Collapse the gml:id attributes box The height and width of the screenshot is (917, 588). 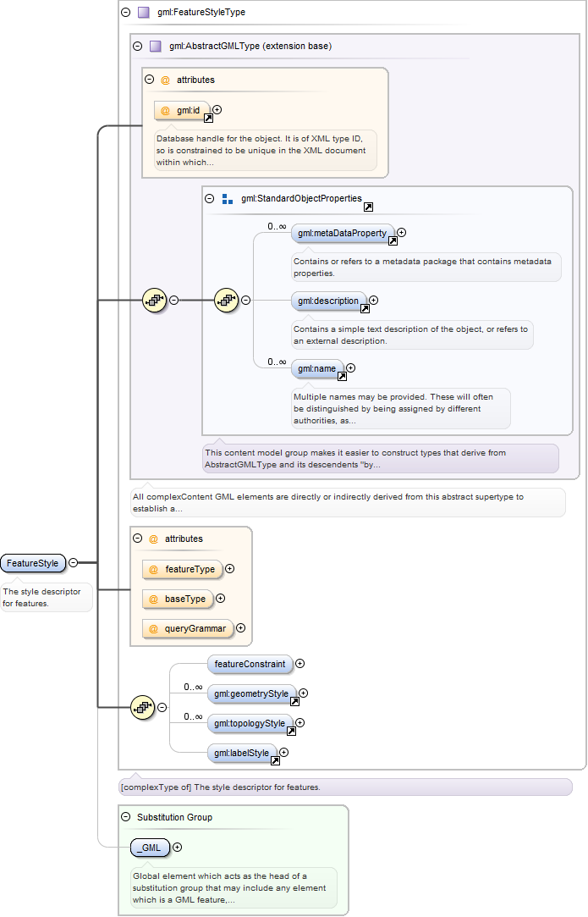tap(149, 80)
